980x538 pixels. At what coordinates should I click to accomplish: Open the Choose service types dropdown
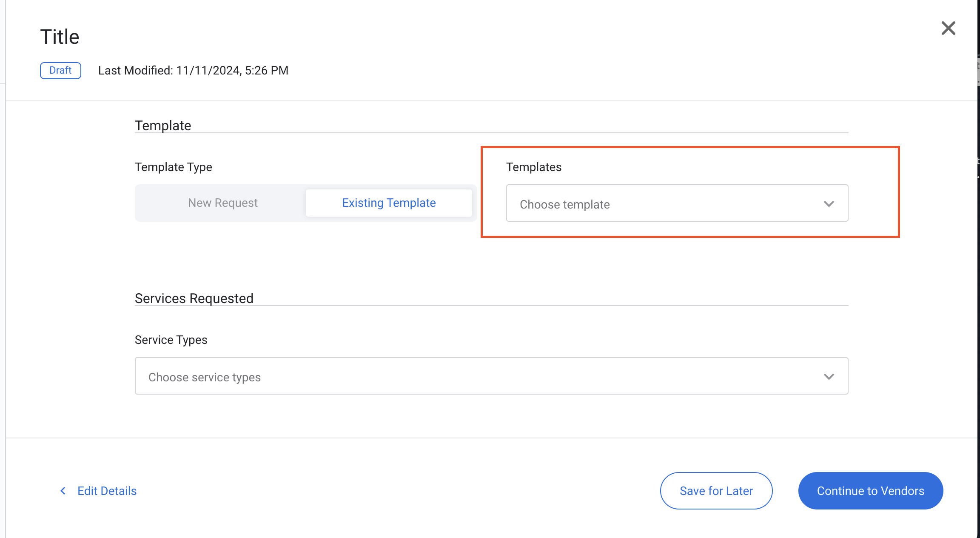(x=491, y=376)
